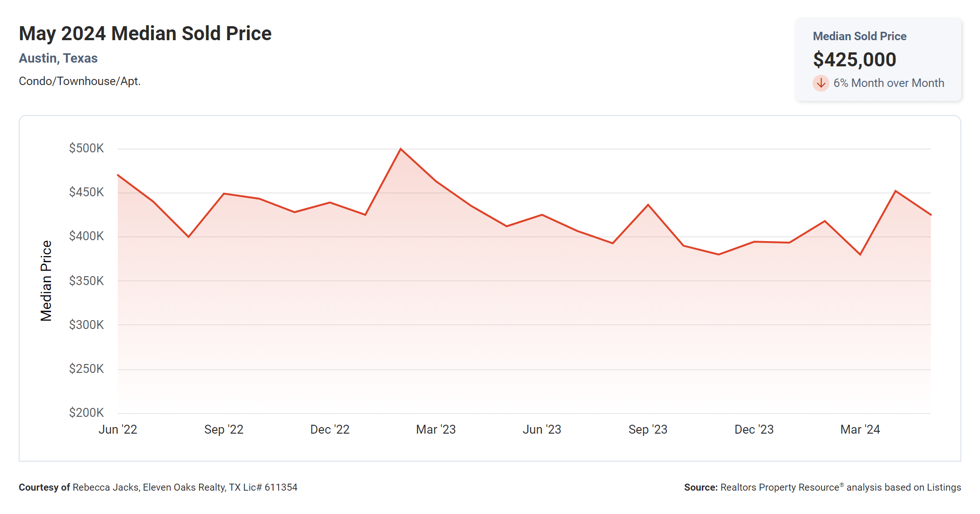
Task: Select the "Austin, Texas" location subtitle
Action: coord(58,58)
